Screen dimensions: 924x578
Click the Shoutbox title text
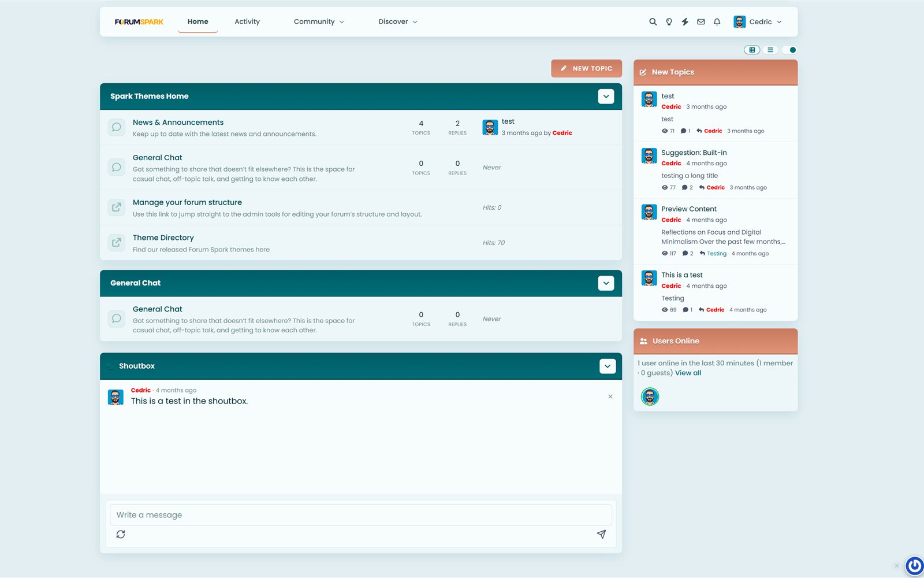(137, 366)
